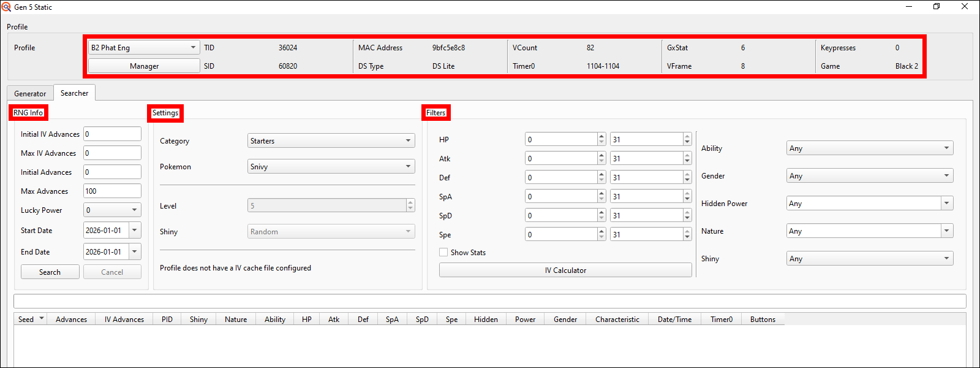Click the Buttons column header
Screen dimensions: 980x368
tap(763, 319)
